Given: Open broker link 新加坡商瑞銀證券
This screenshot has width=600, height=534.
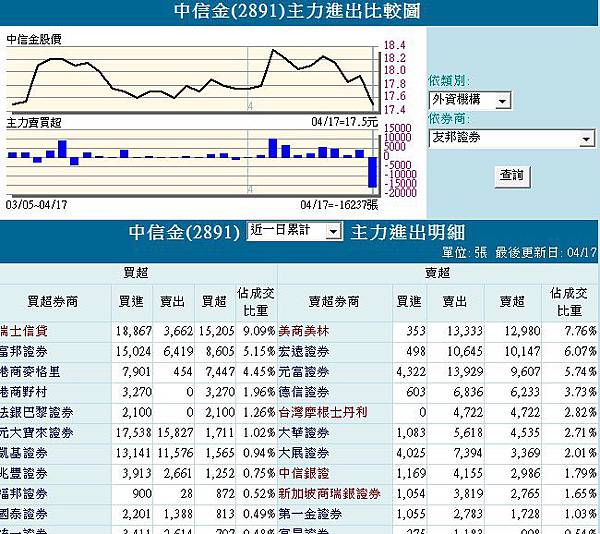Looking at the screenshot, I should (x=329, y=493).
